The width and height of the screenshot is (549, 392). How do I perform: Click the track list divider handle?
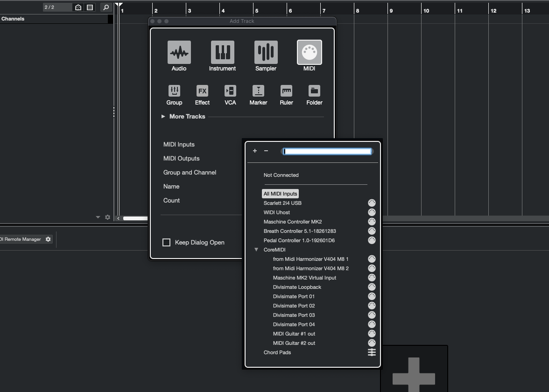pyautogui.click(x=114, y=112)
